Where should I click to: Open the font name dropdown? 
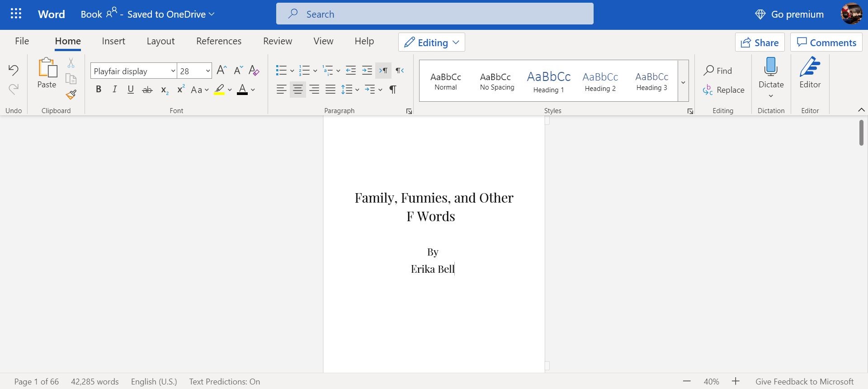click(173, 71)
